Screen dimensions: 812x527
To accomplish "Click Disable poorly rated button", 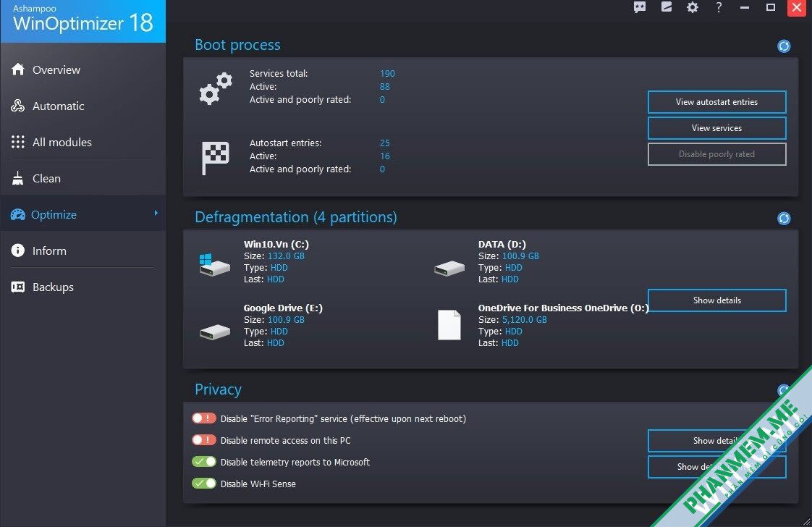I will (x=716, y=154).
